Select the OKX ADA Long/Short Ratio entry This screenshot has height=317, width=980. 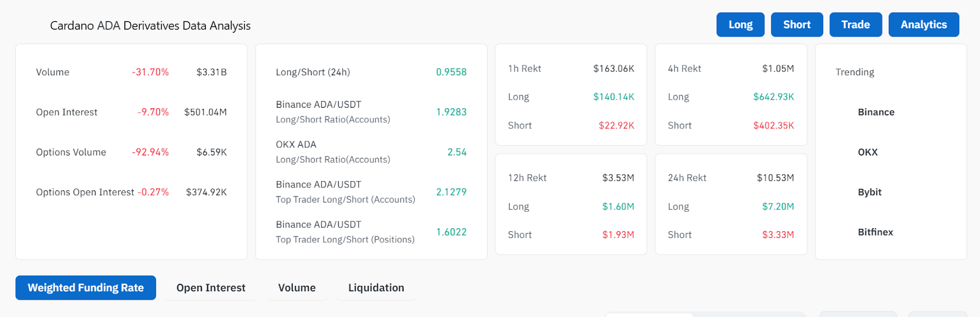click(x=371, y=152)
